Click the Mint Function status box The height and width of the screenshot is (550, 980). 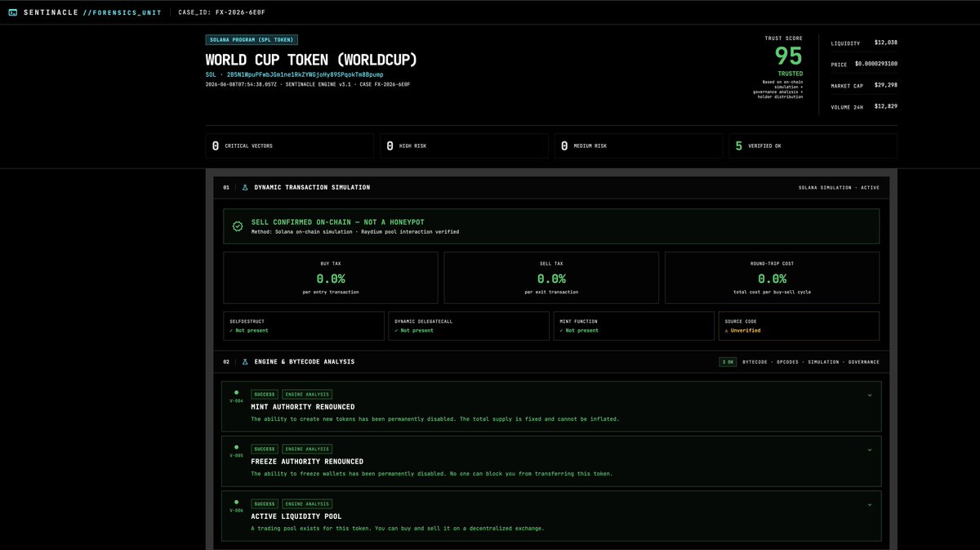tap(634, 325)
